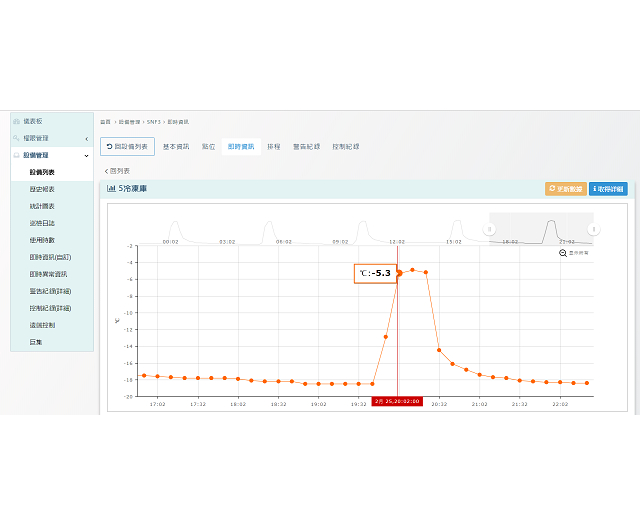The height and width of the screenshot is (525, 640).
Task: Click the bar chart icon beside 5冷凍庫
Action: pyautogui.click(x=112, y=188)
